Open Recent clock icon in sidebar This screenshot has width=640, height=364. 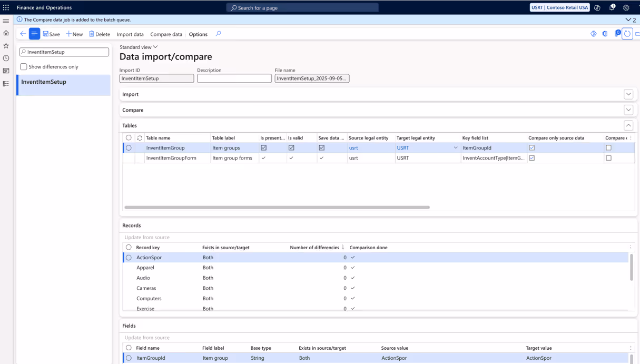click(6, 58)
